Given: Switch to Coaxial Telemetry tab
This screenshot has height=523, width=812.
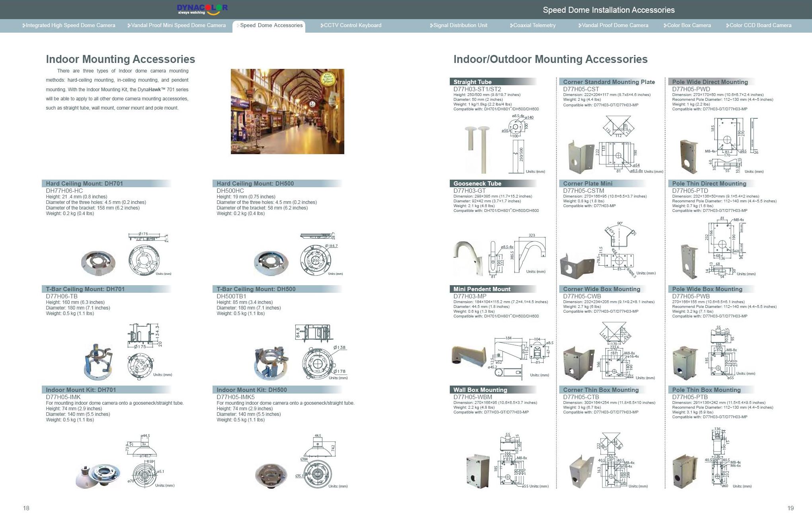Looking at the screenshot, I should tap(533, 25).
